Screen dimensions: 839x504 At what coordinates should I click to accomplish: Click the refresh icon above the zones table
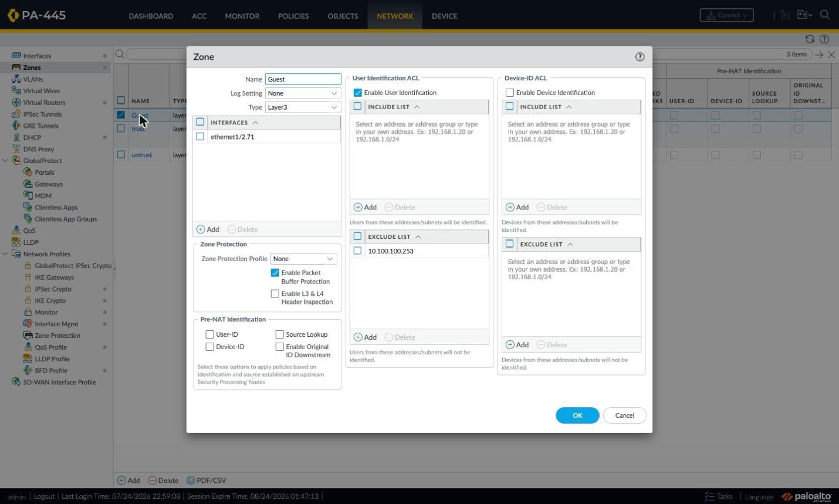tap(810, 39)
